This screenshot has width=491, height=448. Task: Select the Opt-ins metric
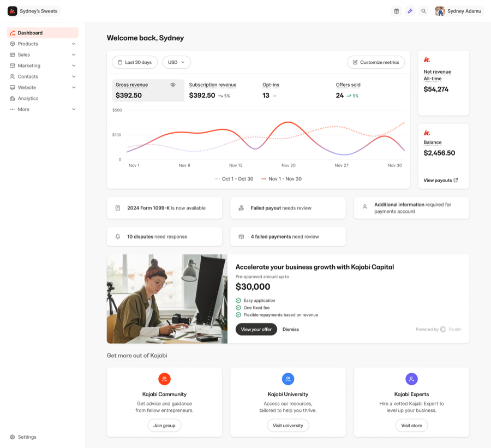(x=295, y=90)
